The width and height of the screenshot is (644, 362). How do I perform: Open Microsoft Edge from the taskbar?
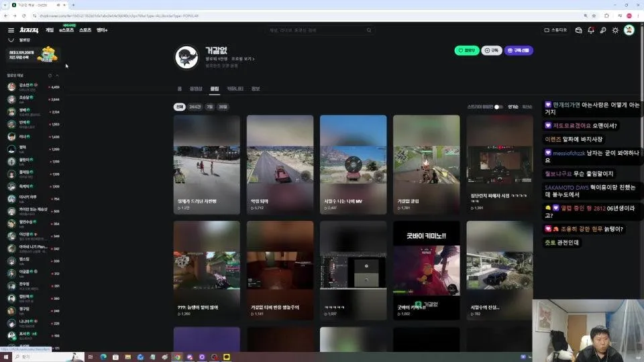(x=103, y=357)
